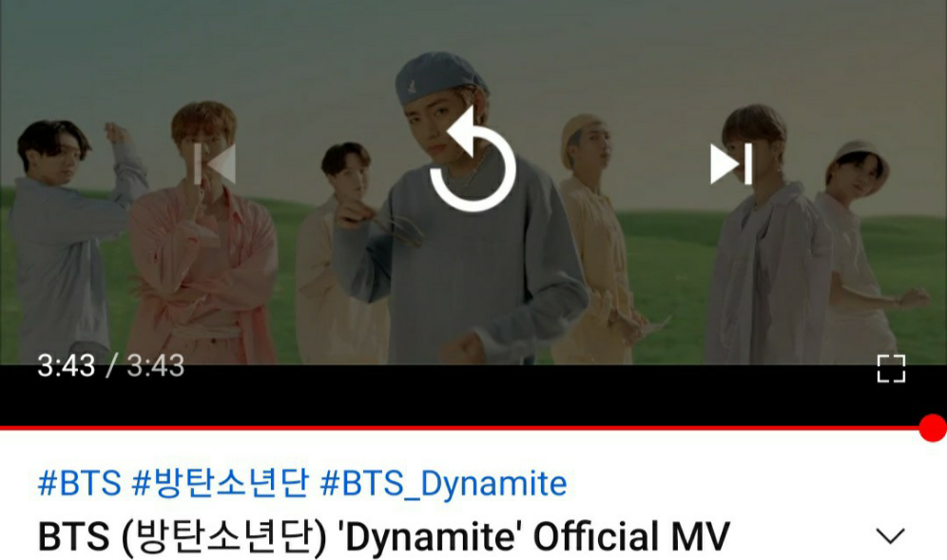This screenshot has width=947, height=560.
Task: Tap the total duration 3:43 label
Action: [x=155, y=366]
